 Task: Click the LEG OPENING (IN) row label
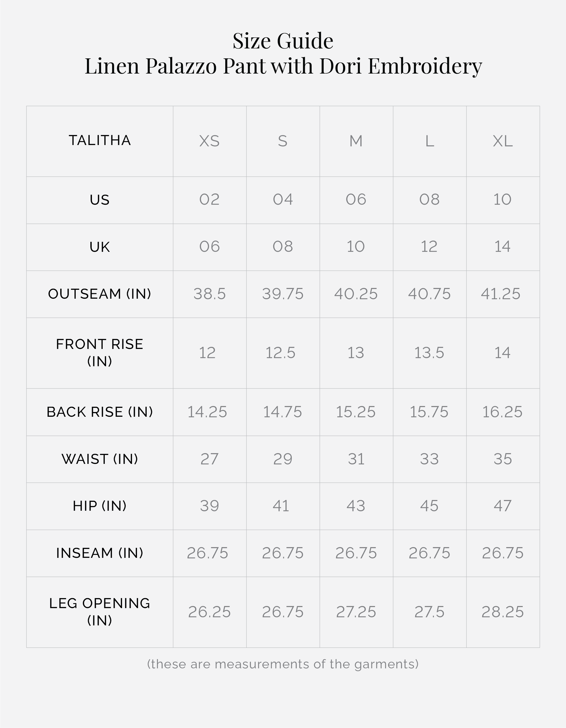click(100, 612)
